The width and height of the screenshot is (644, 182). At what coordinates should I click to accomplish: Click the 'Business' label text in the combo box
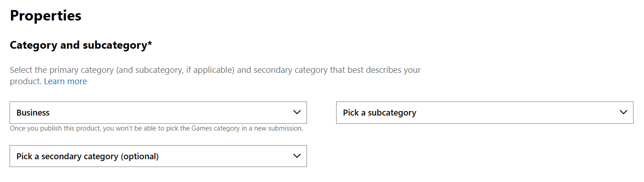[33, 112]
